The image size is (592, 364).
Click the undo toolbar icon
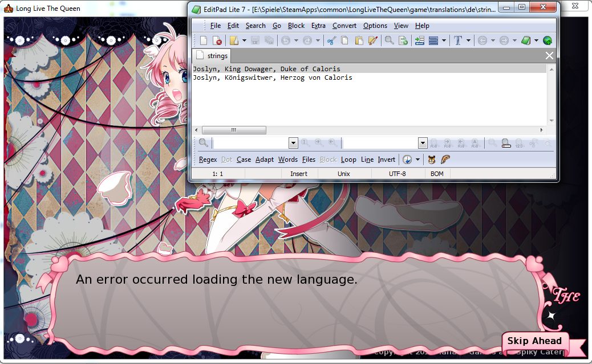pos(286,40)
